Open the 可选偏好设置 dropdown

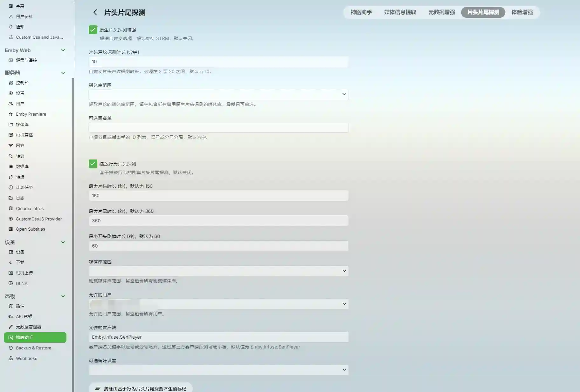pyautogui.click(x=218, y=370)
